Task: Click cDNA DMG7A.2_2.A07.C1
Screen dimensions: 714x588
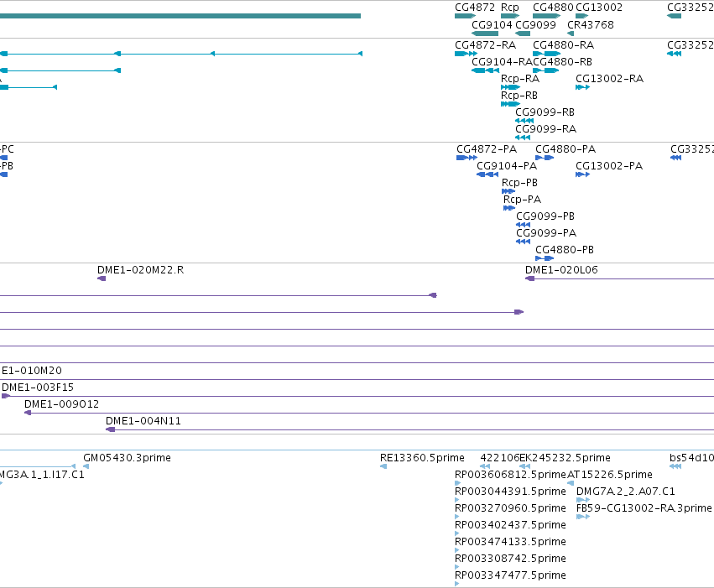Action: (625, 492)
